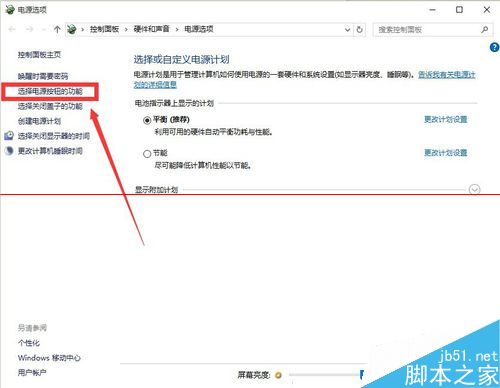The image size is (500, 388).
Task: Open 选择关闭显示器的时间 link
Action: [54, 136]
